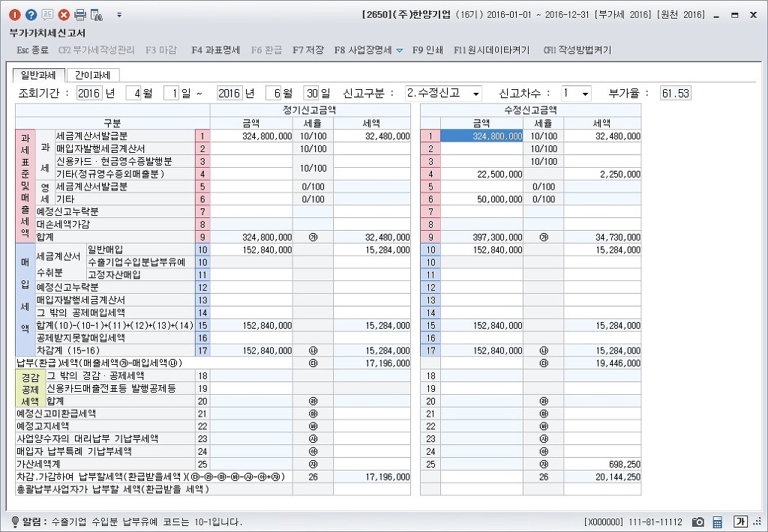Click the start day field showing 1

[x=171, y=93]
